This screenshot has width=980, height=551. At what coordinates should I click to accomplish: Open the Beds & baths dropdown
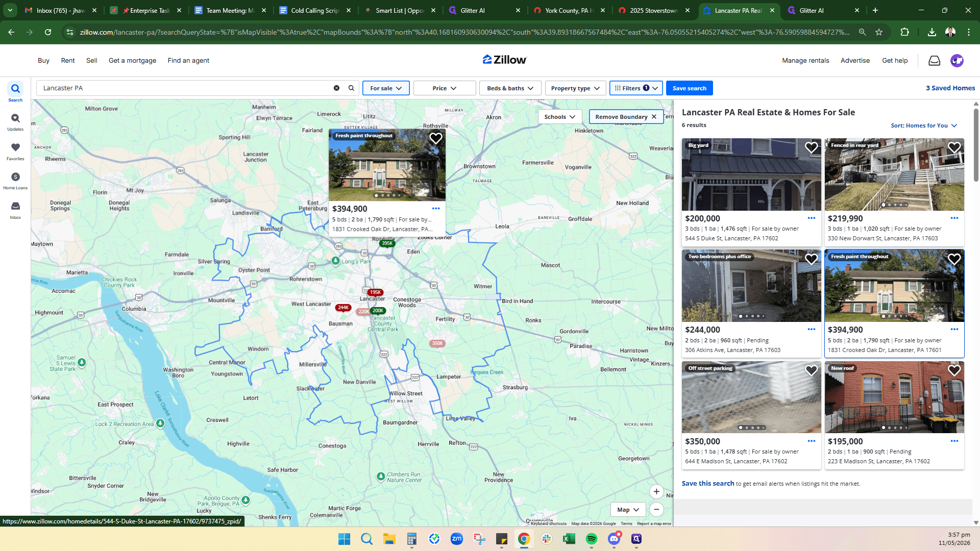(x=510, y=88)
